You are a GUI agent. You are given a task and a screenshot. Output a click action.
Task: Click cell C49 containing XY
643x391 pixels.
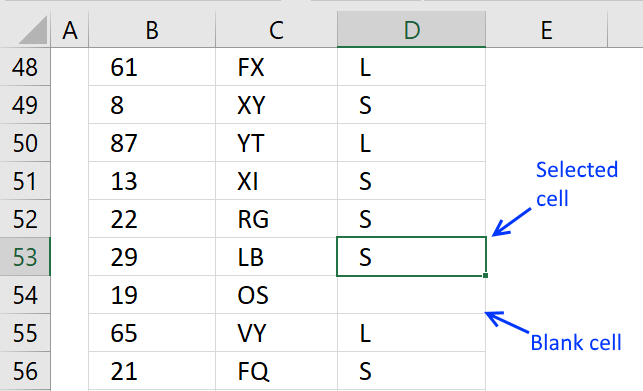(x=276, y=105)
